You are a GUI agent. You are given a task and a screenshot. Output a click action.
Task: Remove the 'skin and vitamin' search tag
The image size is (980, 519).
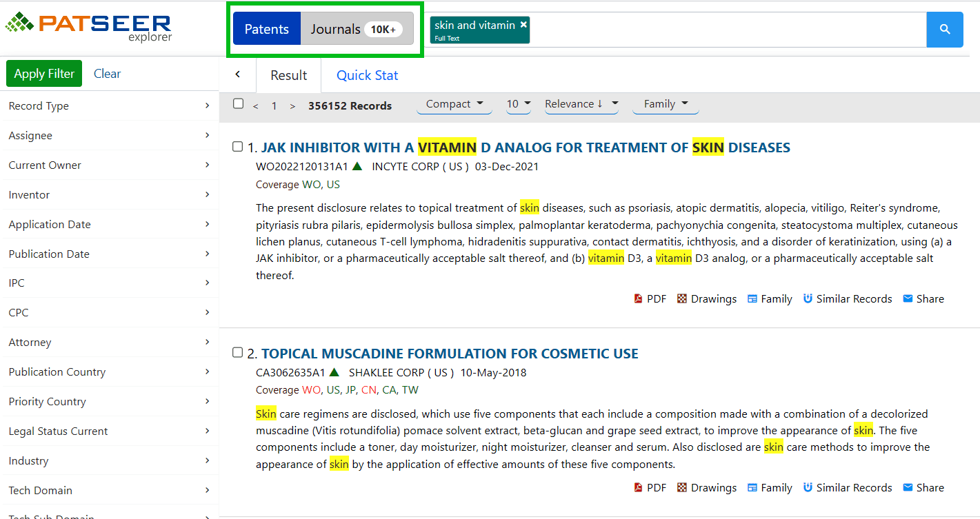523,25
